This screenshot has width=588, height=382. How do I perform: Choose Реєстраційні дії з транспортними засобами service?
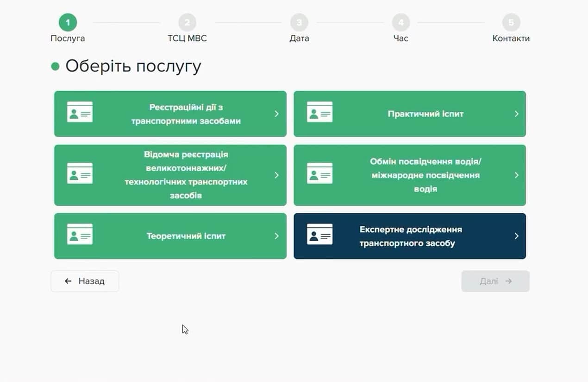170,114
